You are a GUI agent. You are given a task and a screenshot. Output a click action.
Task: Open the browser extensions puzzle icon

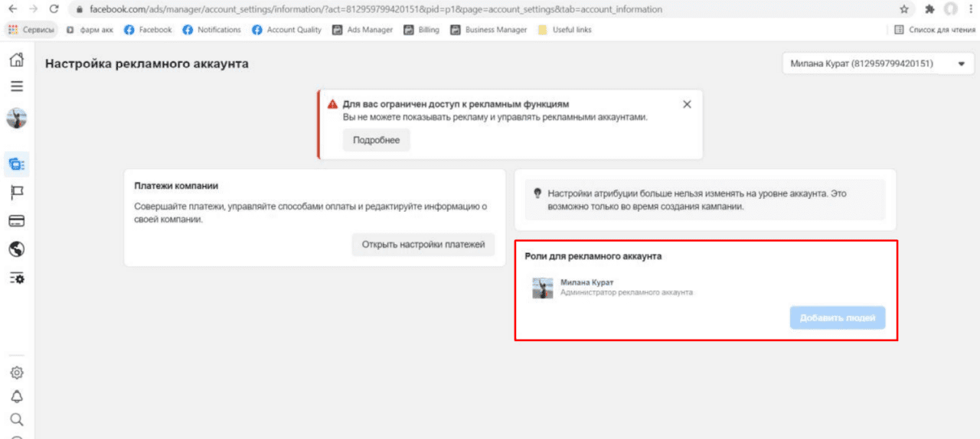929,9
